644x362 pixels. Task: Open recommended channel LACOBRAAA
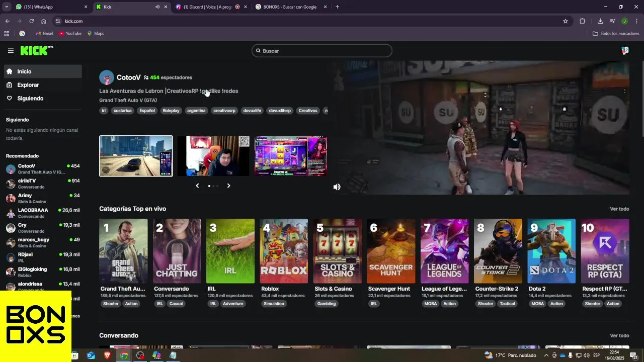pos(43,213)
